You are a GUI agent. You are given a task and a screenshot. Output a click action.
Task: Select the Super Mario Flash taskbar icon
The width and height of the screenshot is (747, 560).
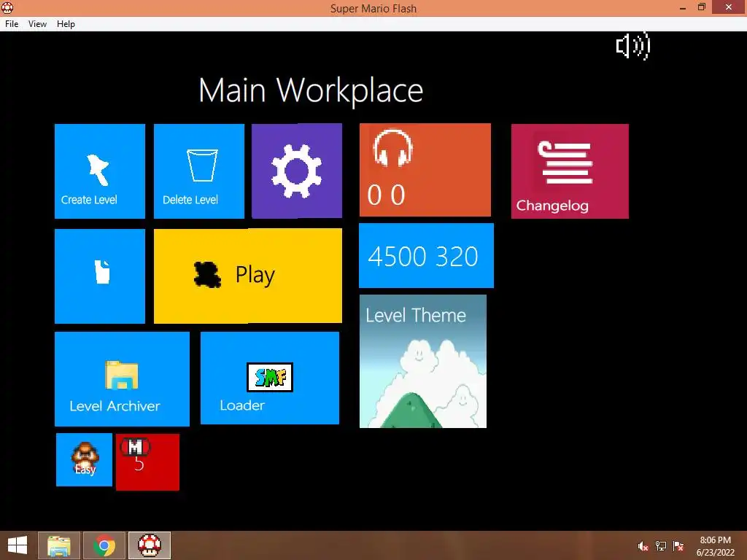[150, 545]
